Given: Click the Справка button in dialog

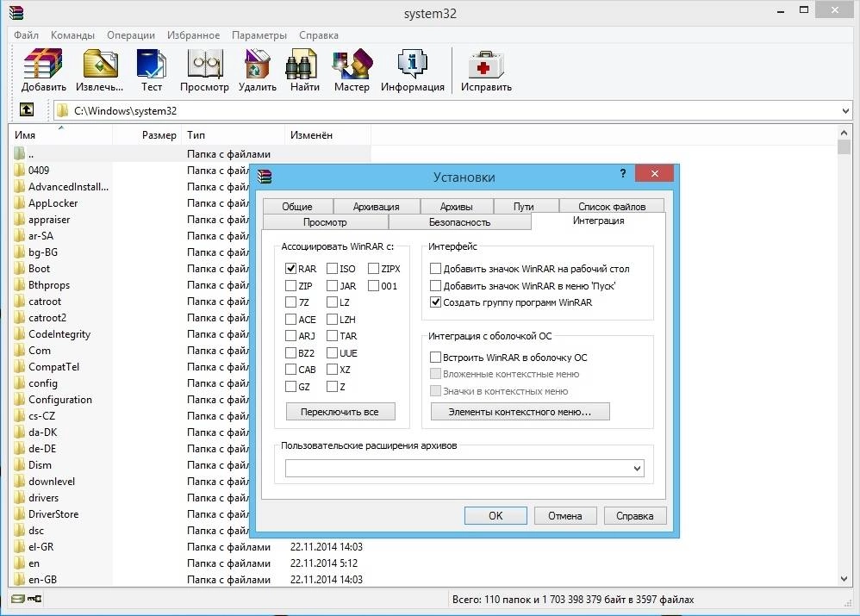Looking at the screenshot, I should tap(634, 515).
